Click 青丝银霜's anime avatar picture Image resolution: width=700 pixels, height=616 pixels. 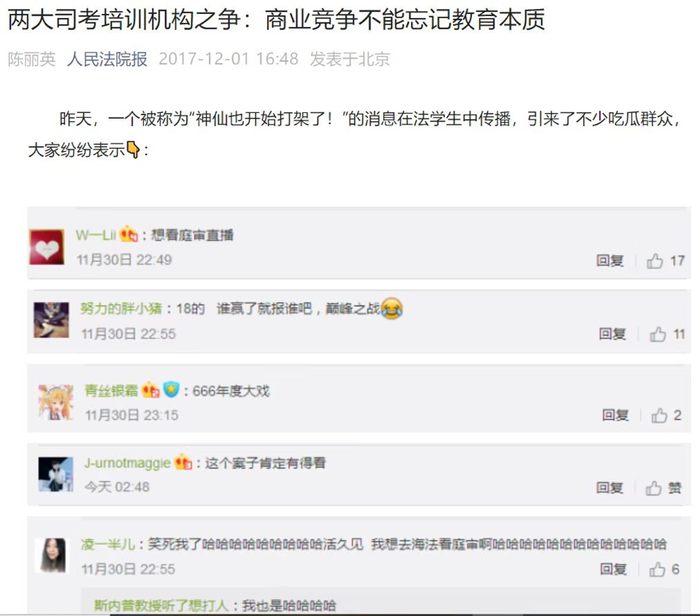click(55, 402)
